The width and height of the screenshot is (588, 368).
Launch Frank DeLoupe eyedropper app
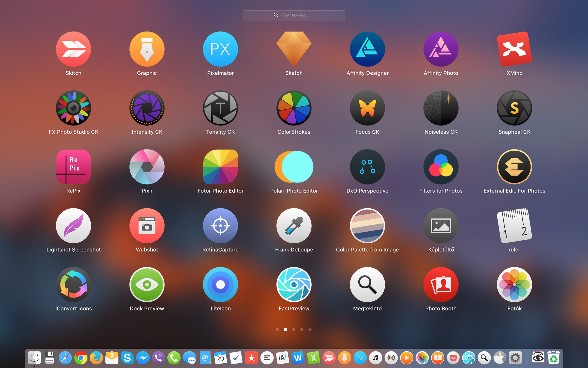click(x=294, y=226)
